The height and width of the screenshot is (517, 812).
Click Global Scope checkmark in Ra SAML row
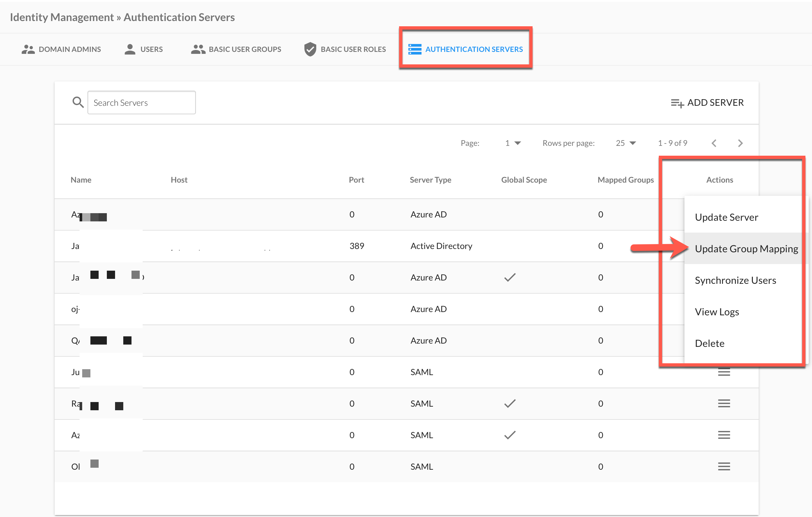coord(510,403)
